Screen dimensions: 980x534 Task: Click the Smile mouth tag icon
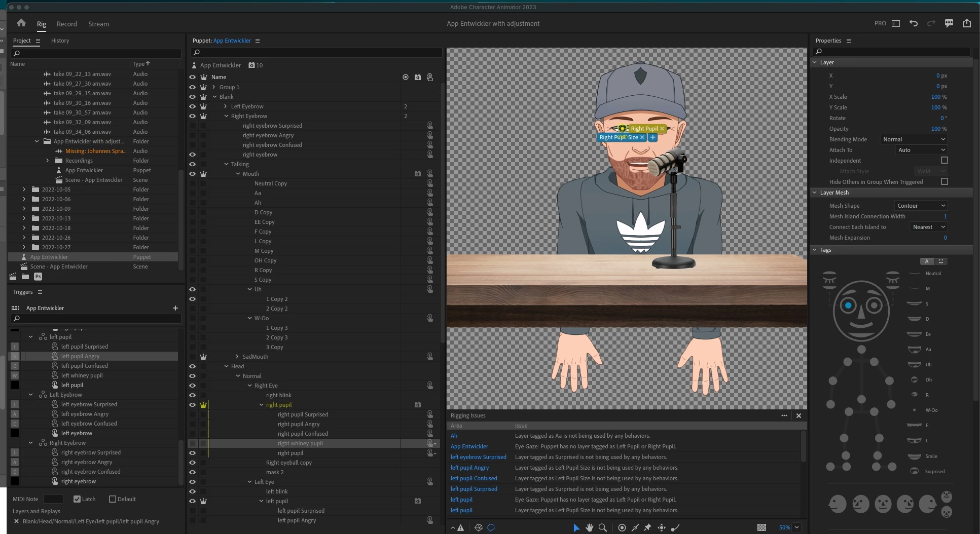click(x=914, y=456)
